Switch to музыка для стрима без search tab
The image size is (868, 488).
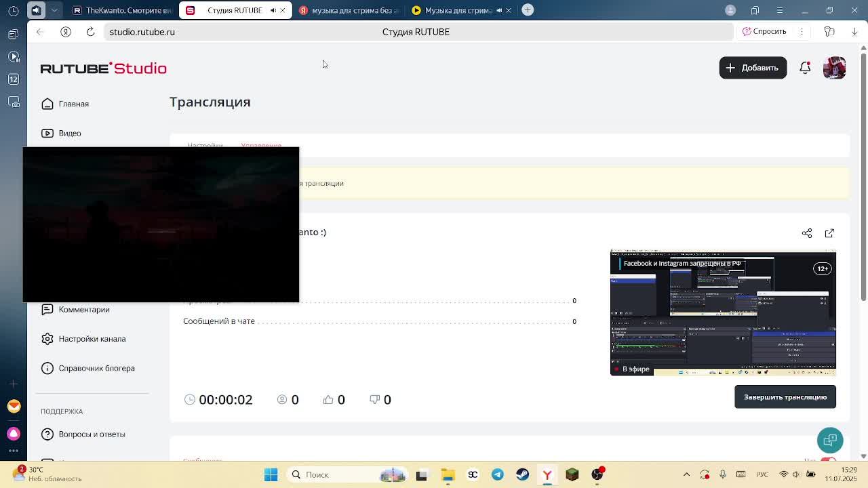coord(349,10)
